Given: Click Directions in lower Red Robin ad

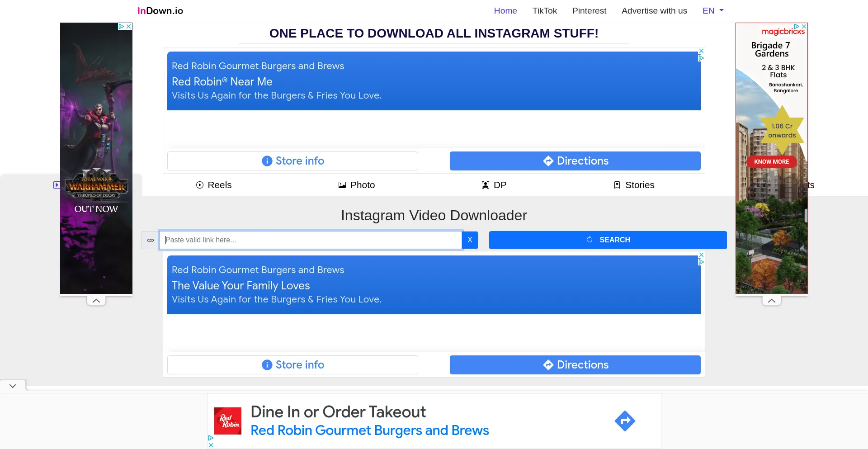Looking at the screenshot, I should [x=575, y=365].
